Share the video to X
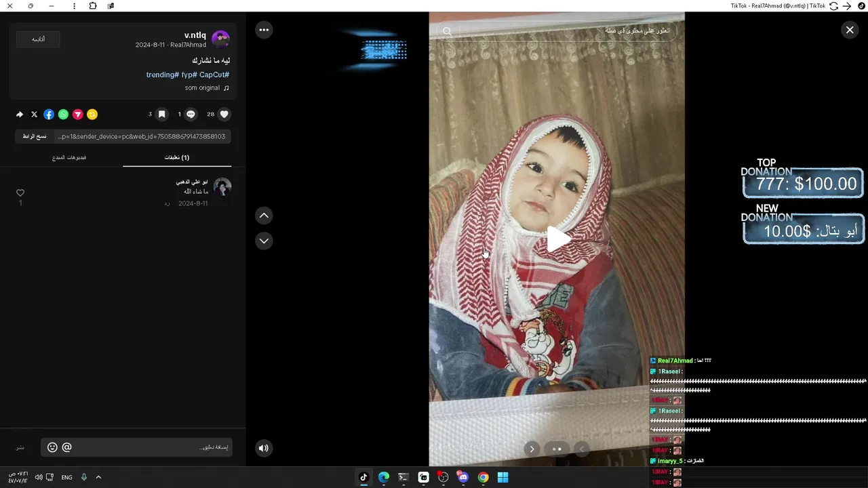The height and width of the screenshot is (488, 868). point(34,115)
